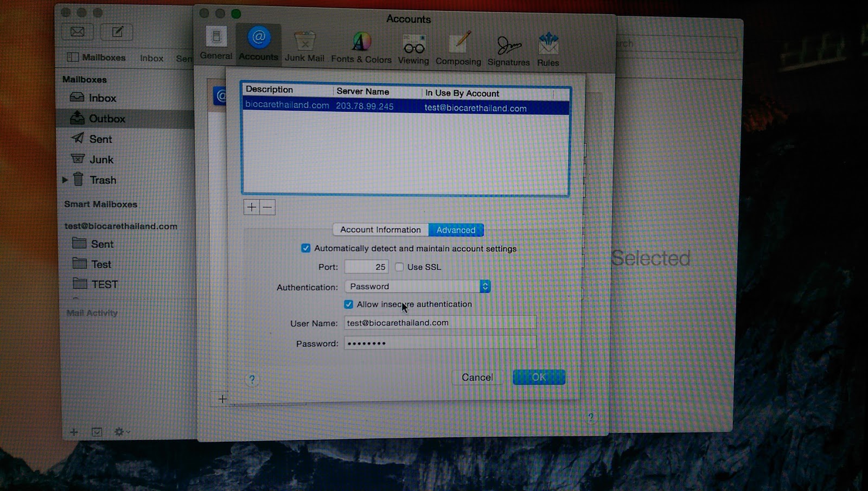The height and width of the screenshot is (491, 868).
Task: Open the sidebar gear action menu
Action: pos(120,432)
